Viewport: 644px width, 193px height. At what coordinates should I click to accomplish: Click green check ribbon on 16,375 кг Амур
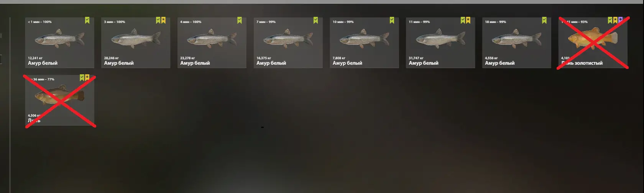(316, 20)
